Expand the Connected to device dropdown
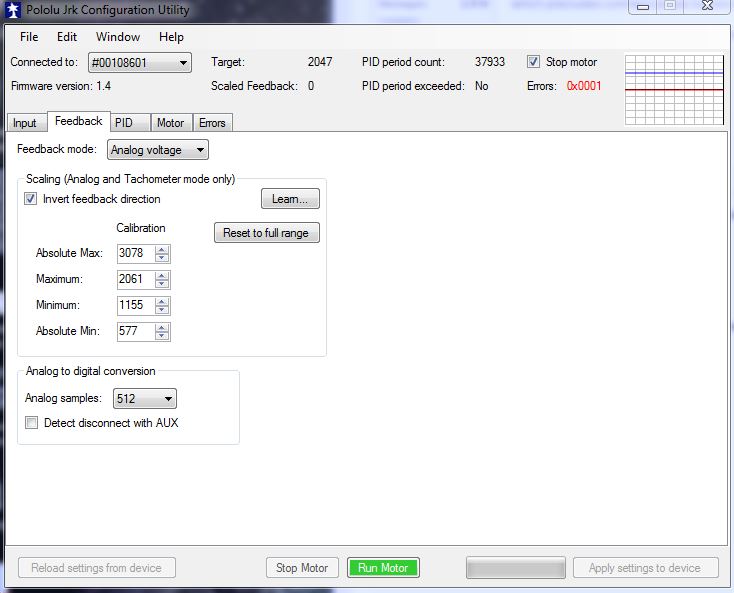 140,62
